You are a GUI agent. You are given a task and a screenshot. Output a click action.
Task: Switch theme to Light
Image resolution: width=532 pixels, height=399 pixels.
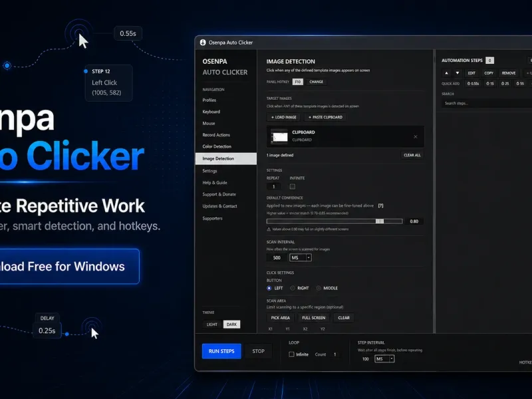(212, 325)
